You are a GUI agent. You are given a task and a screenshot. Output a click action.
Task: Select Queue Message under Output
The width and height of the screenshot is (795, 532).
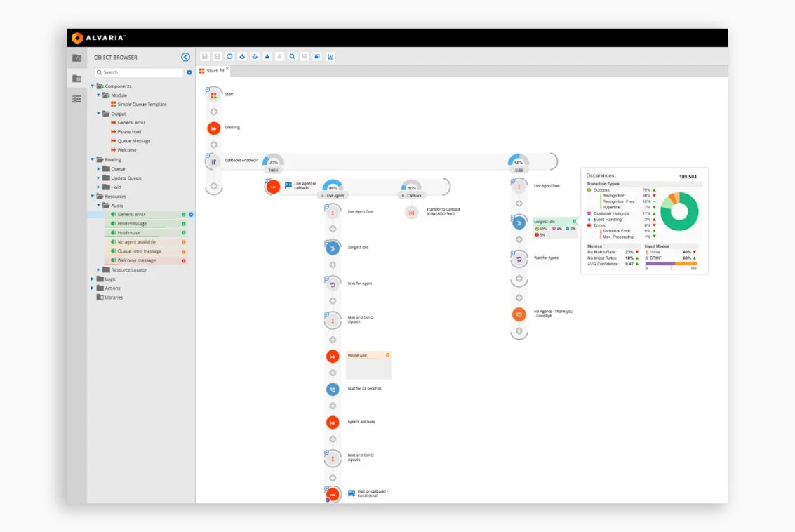click(131, 141)
